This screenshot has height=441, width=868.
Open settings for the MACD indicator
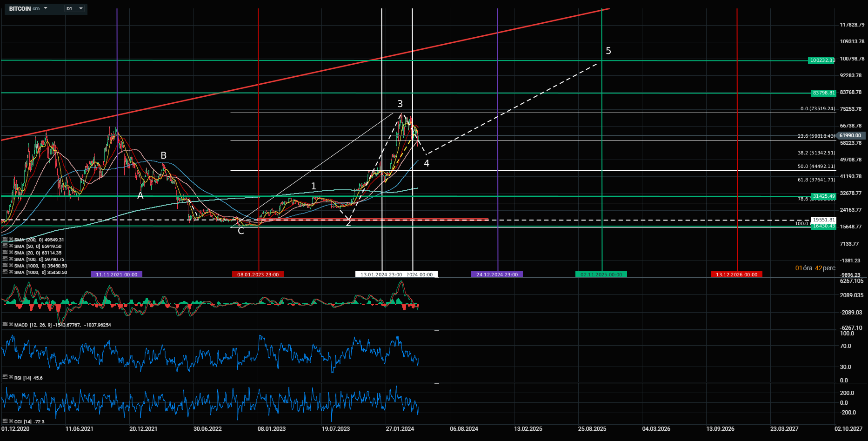(x=5, y=325)
